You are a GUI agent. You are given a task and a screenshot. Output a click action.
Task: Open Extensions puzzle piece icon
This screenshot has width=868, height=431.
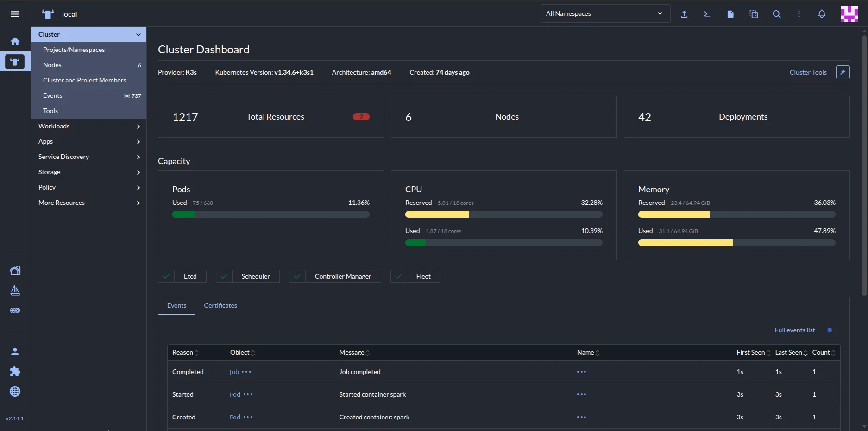(15, 372)
